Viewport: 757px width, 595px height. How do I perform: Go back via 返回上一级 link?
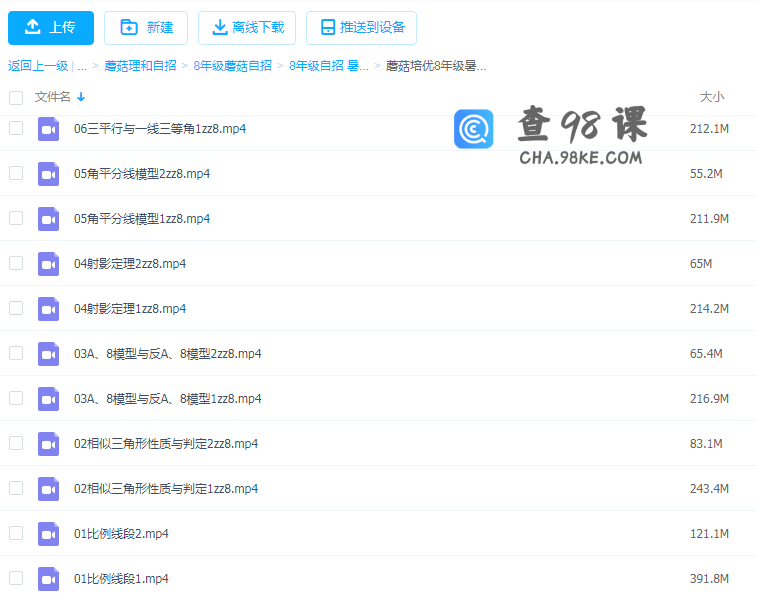[x=38, y=66]
